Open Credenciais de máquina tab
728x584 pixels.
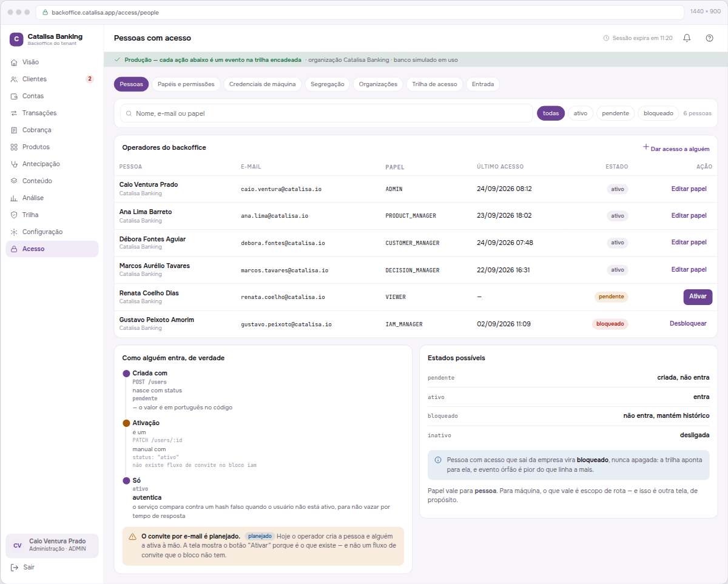[x=263, y=84]
